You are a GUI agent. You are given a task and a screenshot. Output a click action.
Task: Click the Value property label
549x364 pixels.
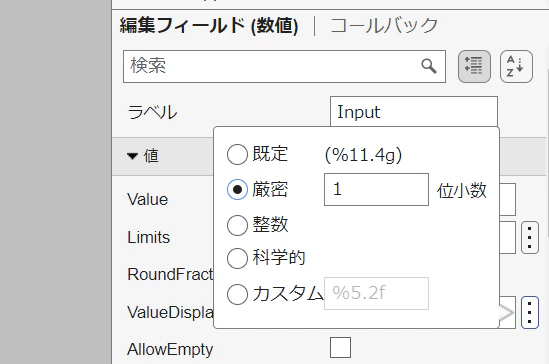click(x=147, y=200)
